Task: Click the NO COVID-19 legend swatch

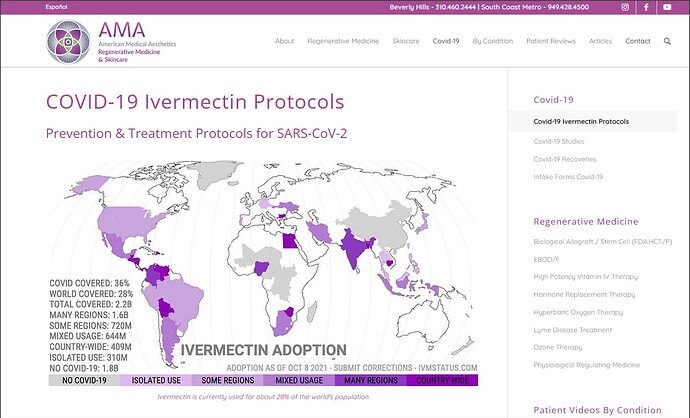Action: pos(84,380)
